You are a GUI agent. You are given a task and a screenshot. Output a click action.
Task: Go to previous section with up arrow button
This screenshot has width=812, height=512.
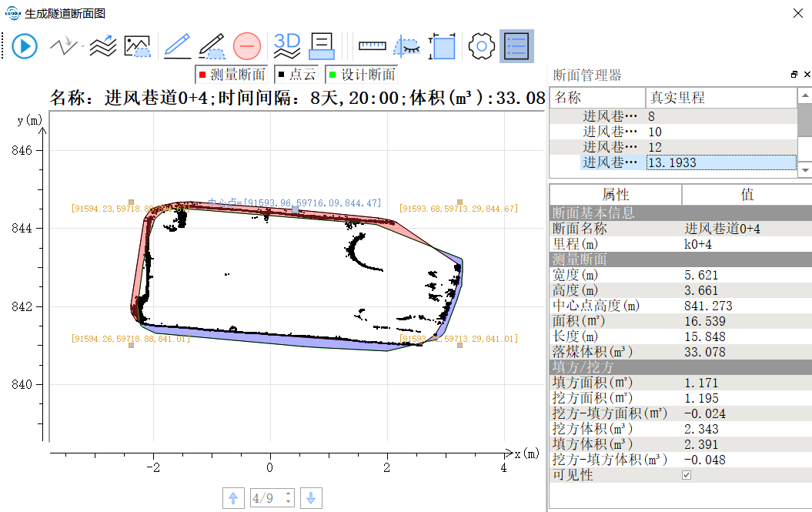[233, 499]
